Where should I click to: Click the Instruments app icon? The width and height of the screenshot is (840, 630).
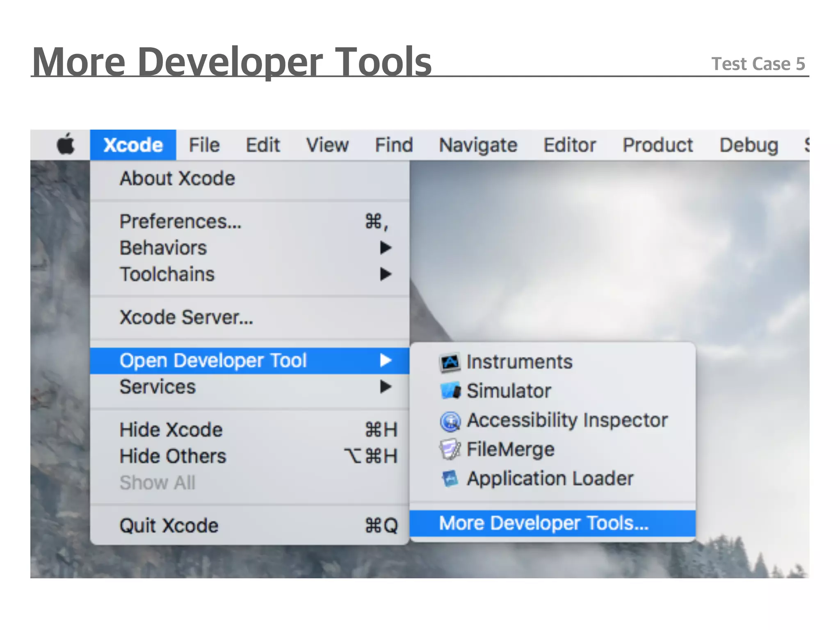click(450, 363)
